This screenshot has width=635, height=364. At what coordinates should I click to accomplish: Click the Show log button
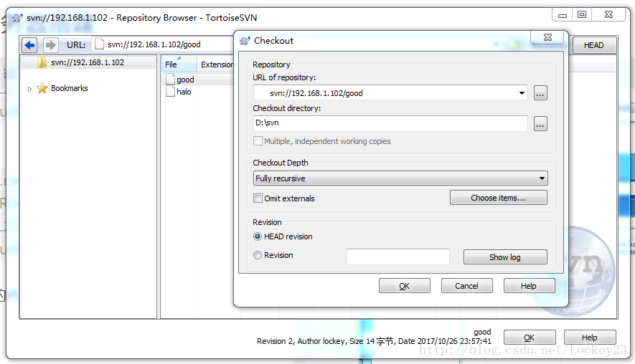[x=505, y=257]
